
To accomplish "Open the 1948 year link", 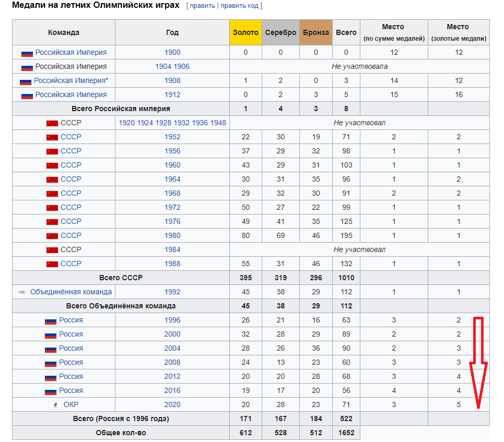I will 218,123.
